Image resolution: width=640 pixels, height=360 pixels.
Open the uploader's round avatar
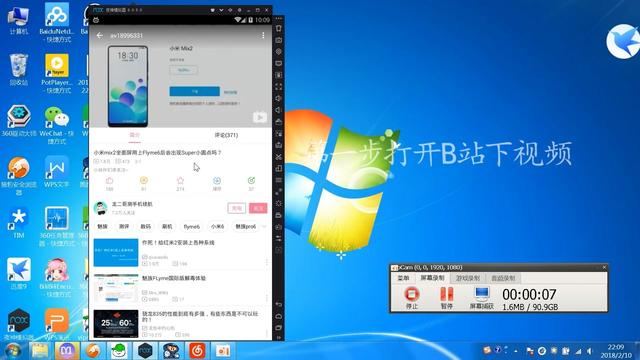[x=100, y=208]
